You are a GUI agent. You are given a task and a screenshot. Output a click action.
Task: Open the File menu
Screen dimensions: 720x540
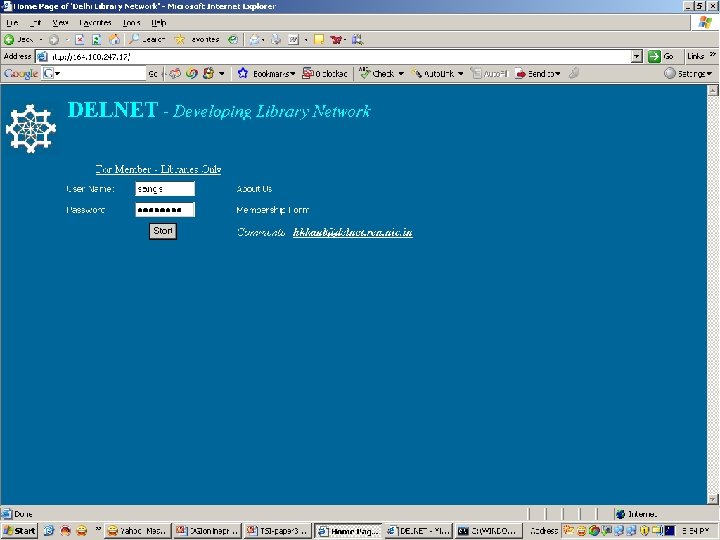(12, 22)
